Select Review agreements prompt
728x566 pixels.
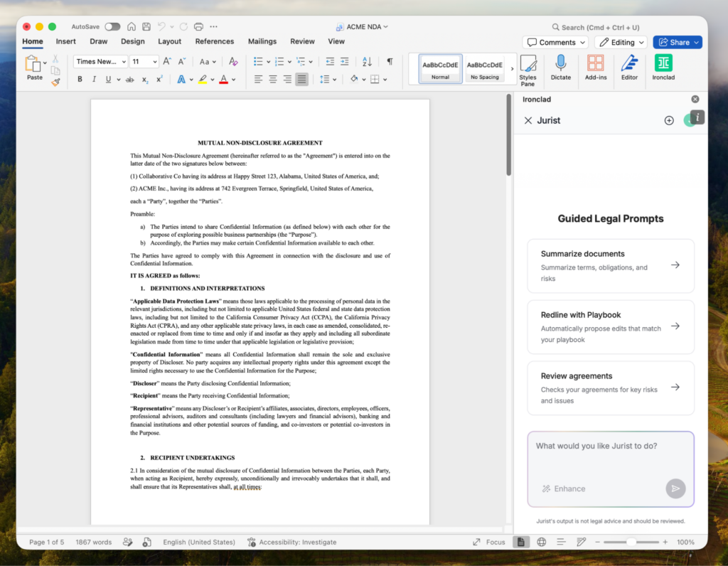click(611, 388)
